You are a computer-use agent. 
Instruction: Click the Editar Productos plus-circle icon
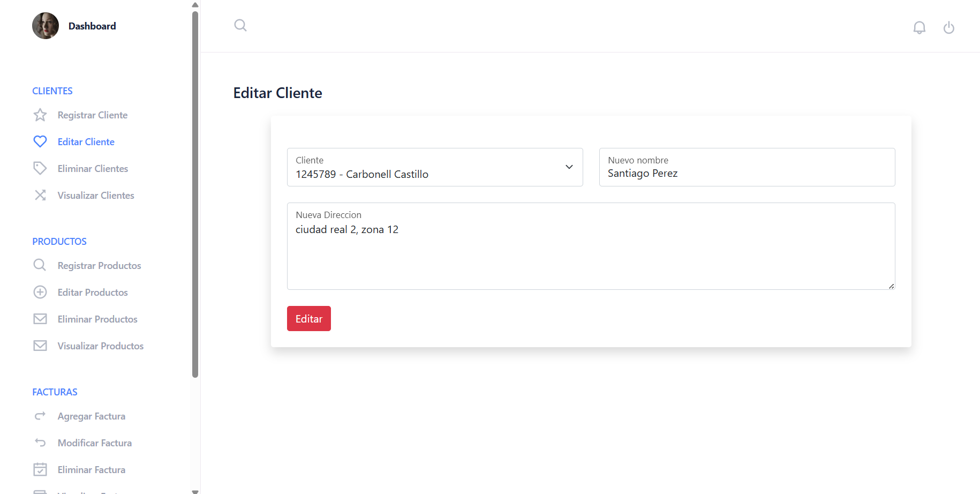pos(40,292)
